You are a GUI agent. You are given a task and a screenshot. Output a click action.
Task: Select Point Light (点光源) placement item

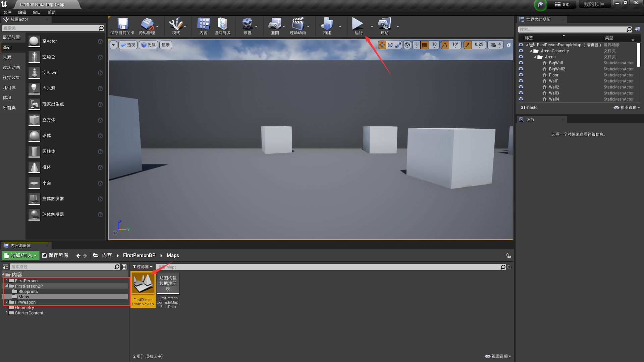pos(66,88)
